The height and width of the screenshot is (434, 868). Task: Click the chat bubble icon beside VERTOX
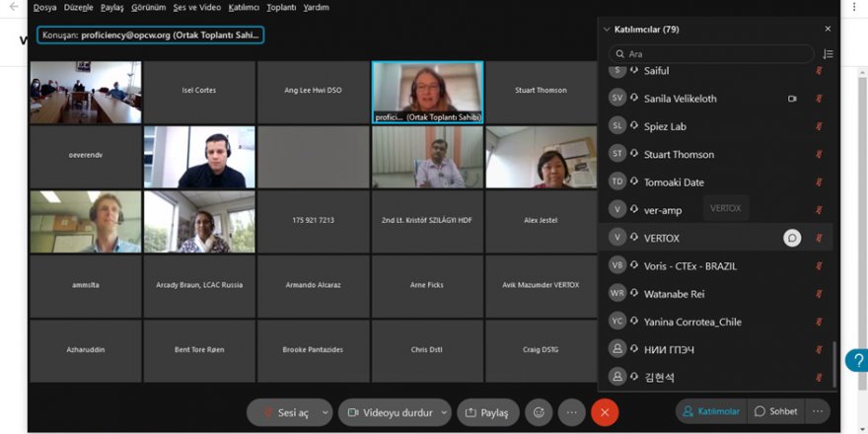click(791, 238)
